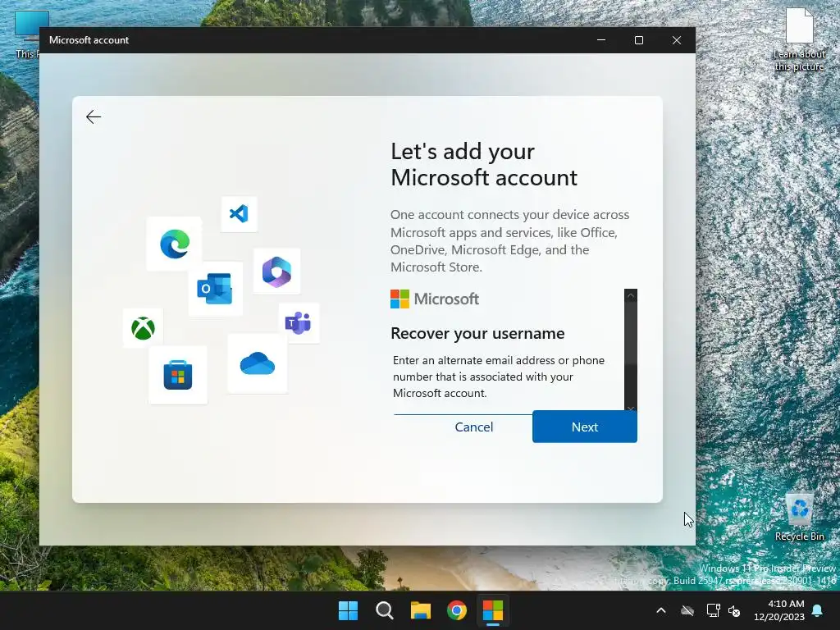Open the clock and date flyout
This screenshot has width=840, height=630.
point(779,610)
